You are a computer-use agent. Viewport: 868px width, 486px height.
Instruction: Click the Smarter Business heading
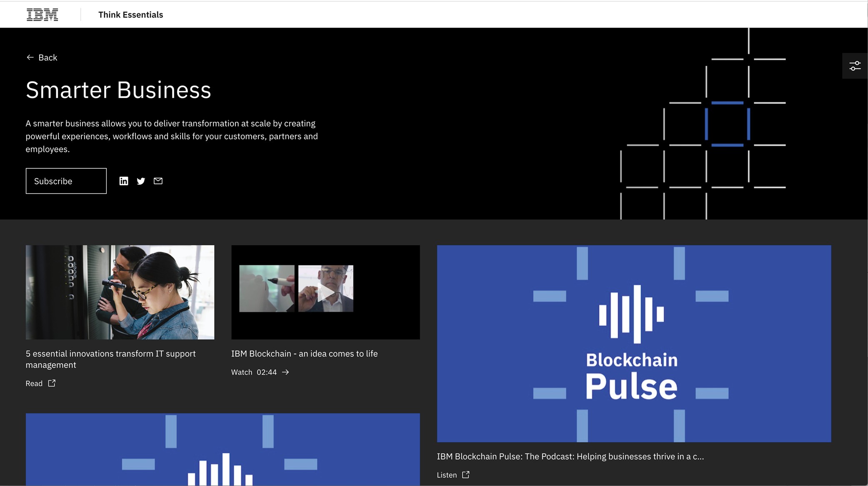pos(118,90)
